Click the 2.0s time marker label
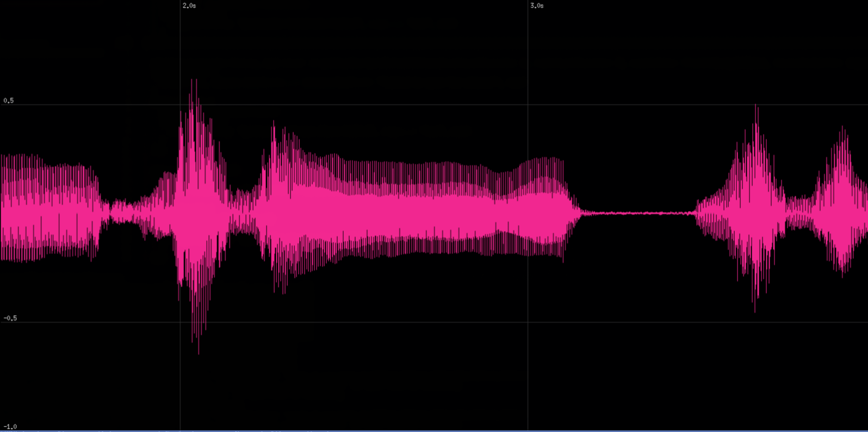The height and width of the screenshot is (432, 868). [x=189, y=5]
